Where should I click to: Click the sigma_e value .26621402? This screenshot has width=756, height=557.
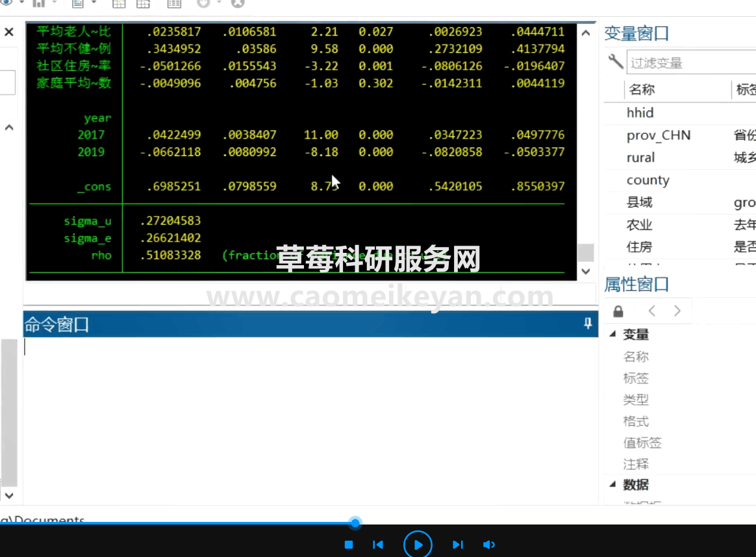point(170,238)
